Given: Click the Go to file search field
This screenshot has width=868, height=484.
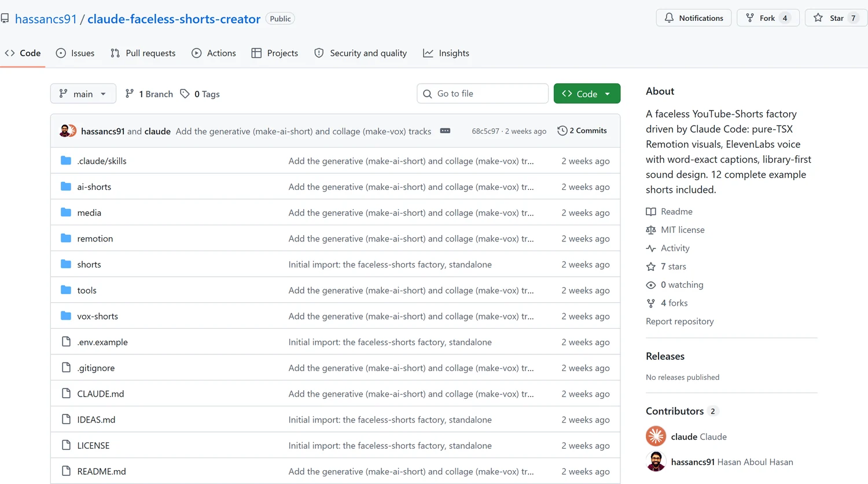Looking at the screenshot, I should click(x=483, y=94).
